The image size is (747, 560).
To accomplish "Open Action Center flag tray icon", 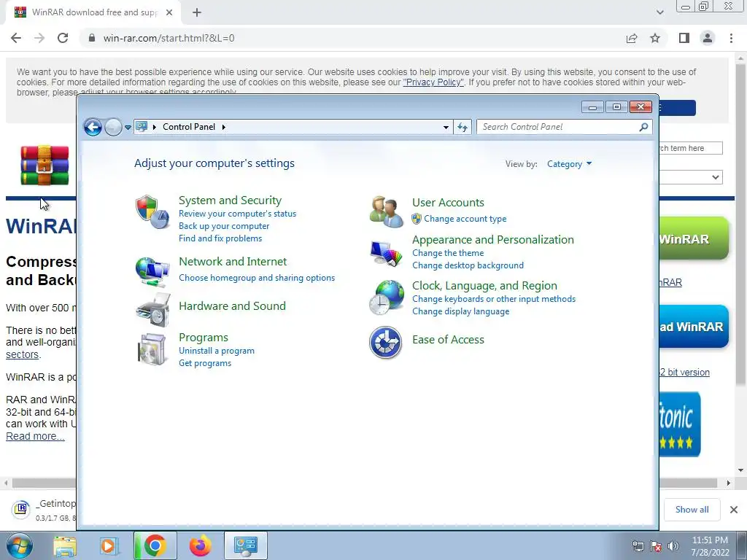I will tap(656, 546).
